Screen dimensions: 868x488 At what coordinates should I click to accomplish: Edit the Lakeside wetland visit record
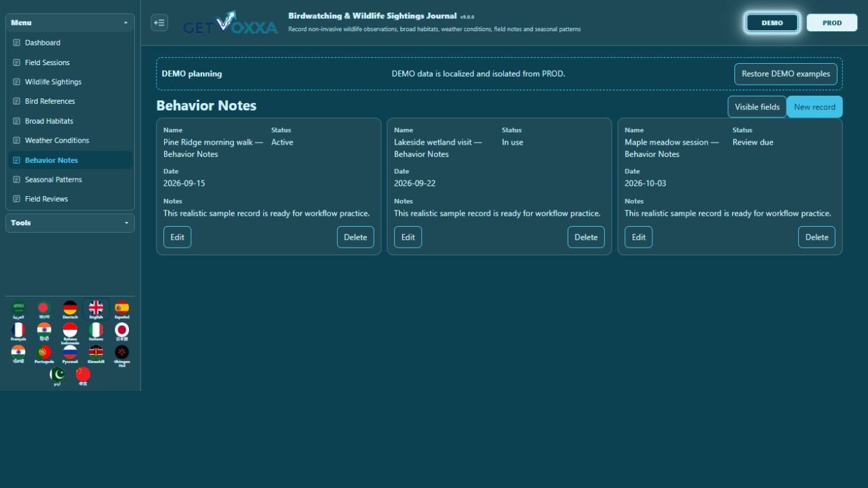408,237
